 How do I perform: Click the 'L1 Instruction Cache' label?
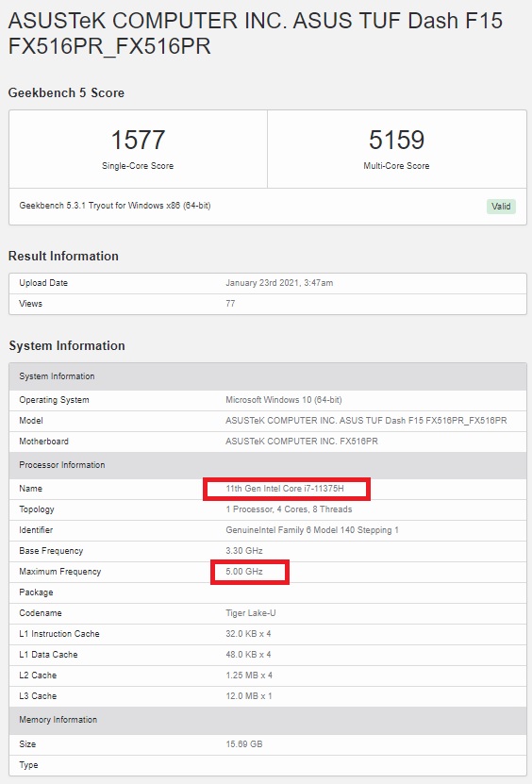pos(59,634)
